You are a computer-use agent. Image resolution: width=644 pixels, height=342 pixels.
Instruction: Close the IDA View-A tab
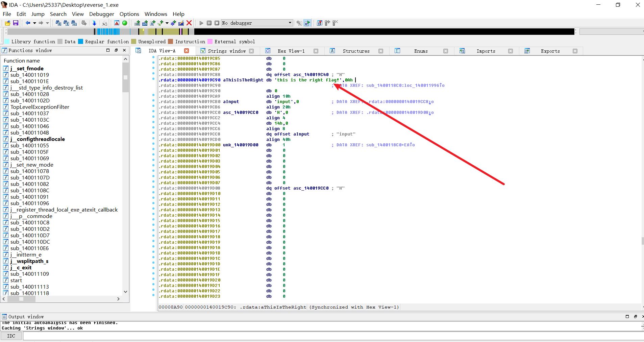(187, 51)
